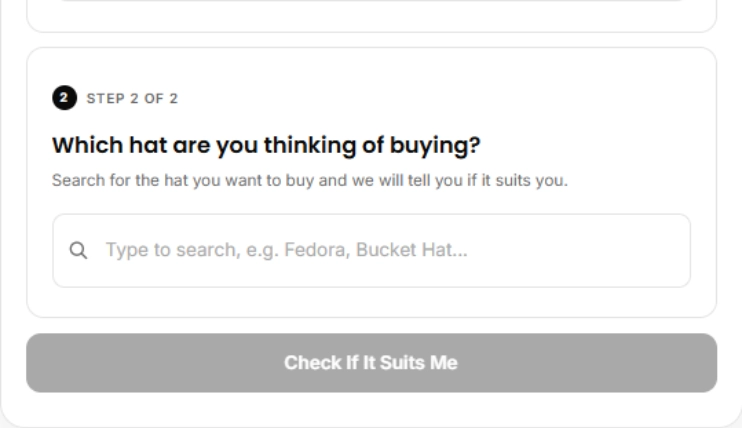The height and width of the screenshot is (428, 742).
Task: Click the 'Type to search' placeholder text
Action: 161,250
